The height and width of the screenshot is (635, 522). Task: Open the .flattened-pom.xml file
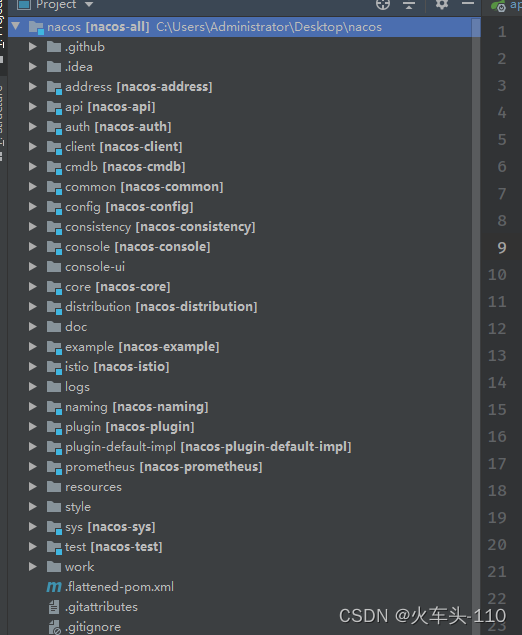119,587
